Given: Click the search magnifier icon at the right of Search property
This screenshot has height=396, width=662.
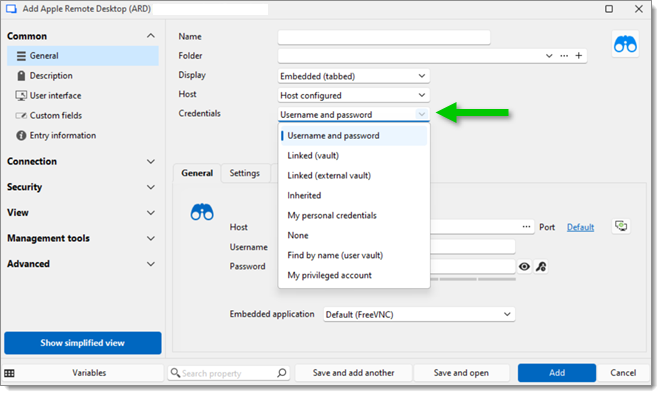Looking at the screenshot, I should click(x=282, y=373).
